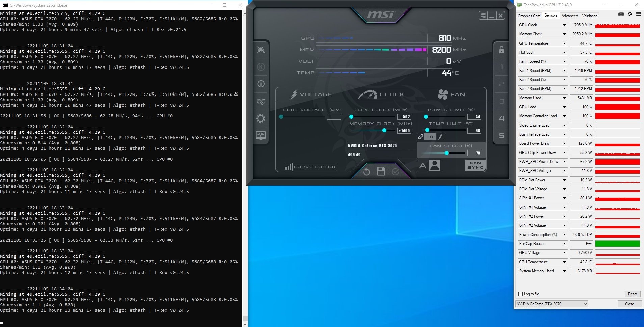Click the core voltage slider handle
This screenshot has height=327, width=644.
[x=281, y=117]
